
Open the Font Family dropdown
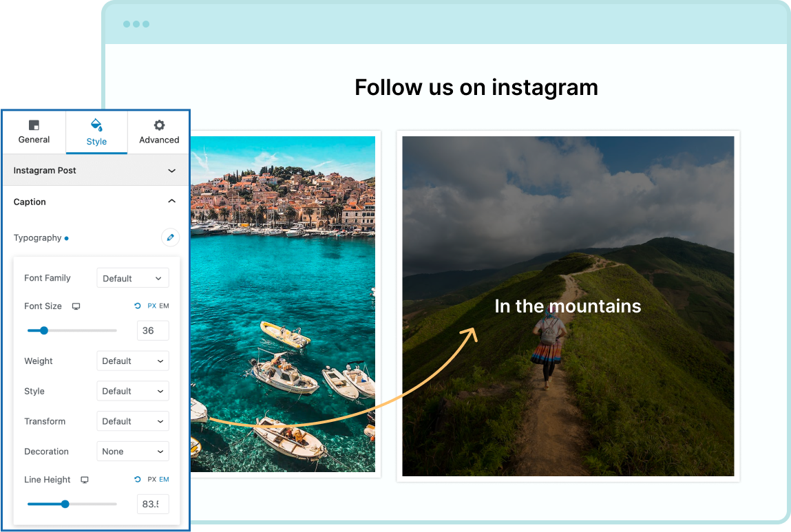(x=132, y=277)
